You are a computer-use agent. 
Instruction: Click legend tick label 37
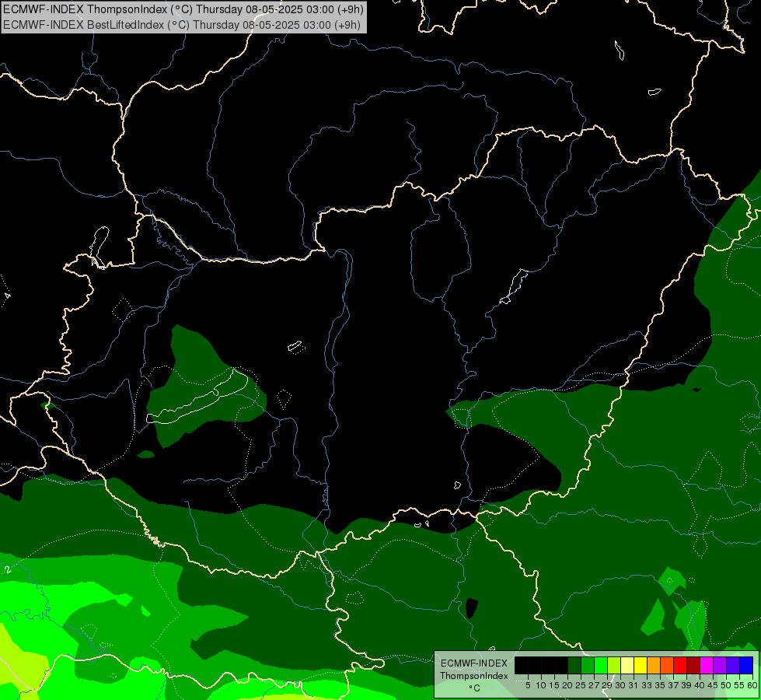pyautogui.click(x=674, y=685)
